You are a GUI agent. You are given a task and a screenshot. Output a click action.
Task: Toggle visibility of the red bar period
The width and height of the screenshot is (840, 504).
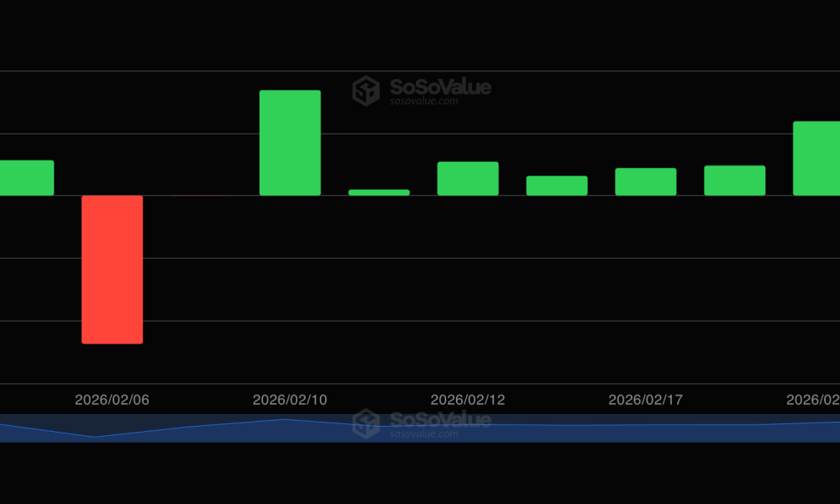point(112,269)
